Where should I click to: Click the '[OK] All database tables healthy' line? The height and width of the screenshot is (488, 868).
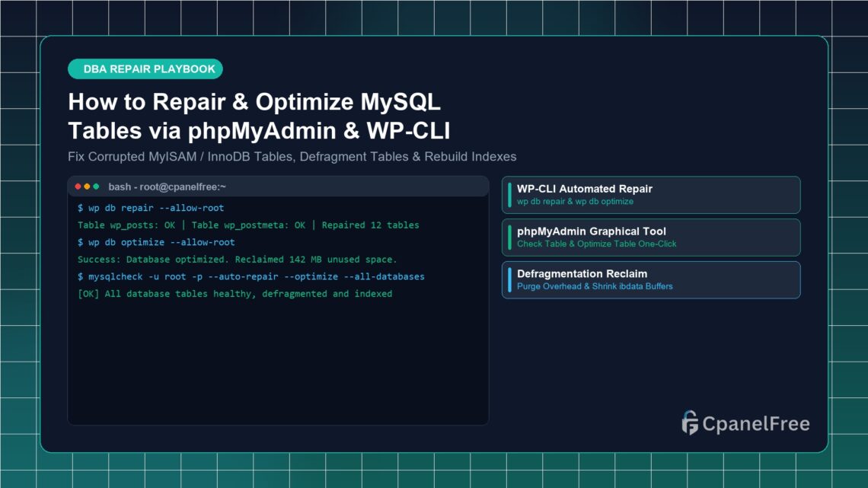pyautogui.click(x=235, y=294)
